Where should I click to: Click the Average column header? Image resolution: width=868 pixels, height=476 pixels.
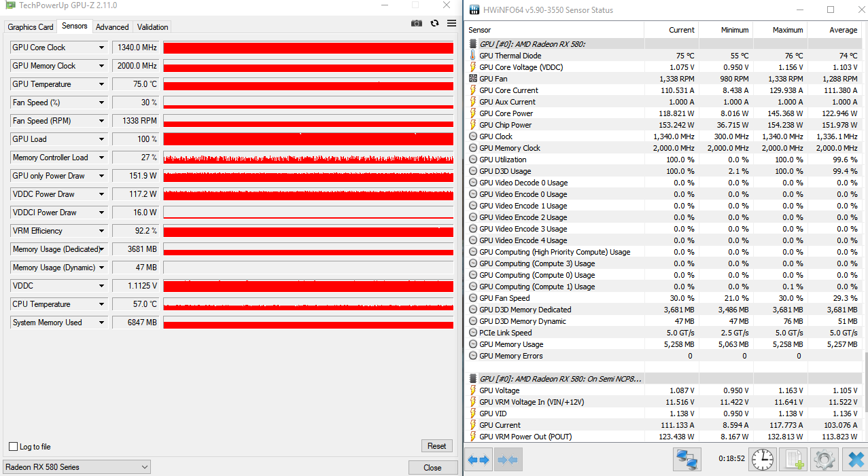pos(834,30)
